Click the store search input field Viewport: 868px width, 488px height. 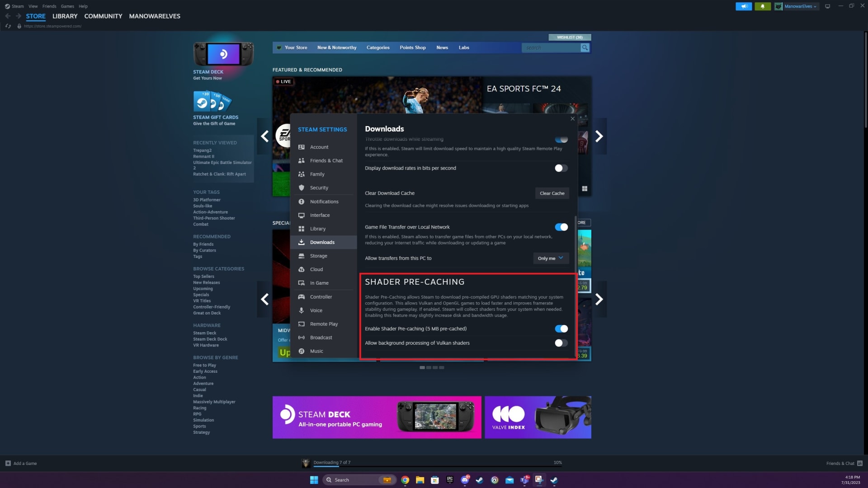pos(551,48)
